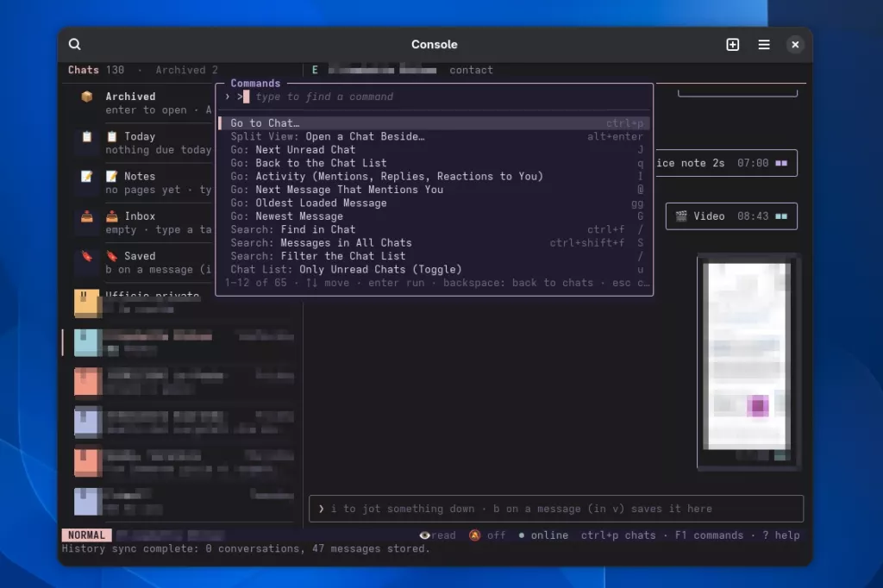Switch to the Archived 2 tab
The width and height of the screenshot is (883, 588).
click(x=186, y=70)
